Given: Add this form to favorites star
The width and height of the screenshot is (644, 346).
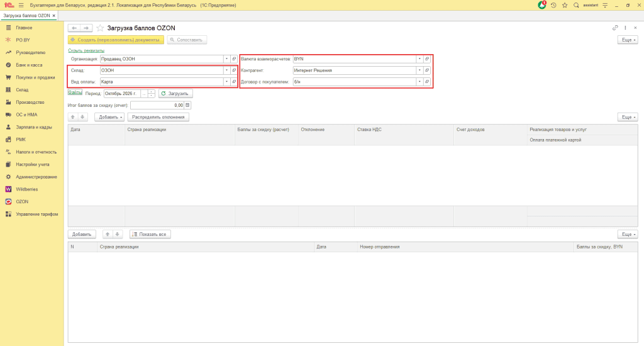Looking at the screenshot, I should pos(100,28).
